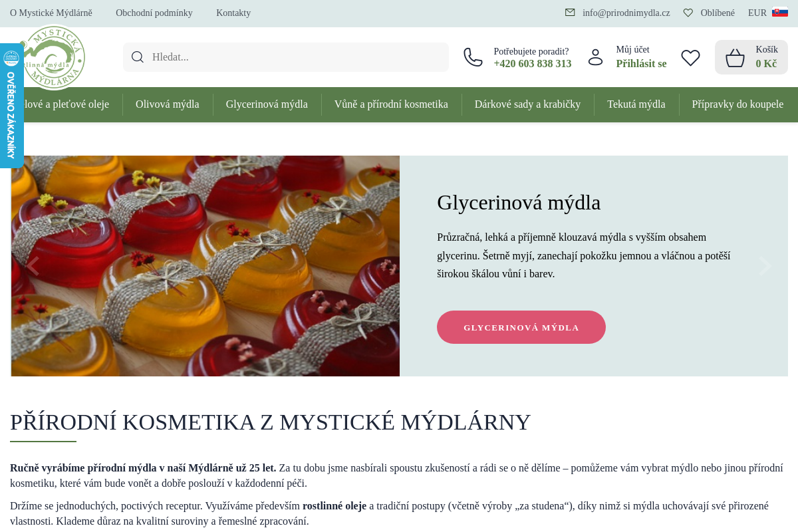Click the heart icon beside Oblíbené
Screen dimensions: 798x532
click(688, 12)
